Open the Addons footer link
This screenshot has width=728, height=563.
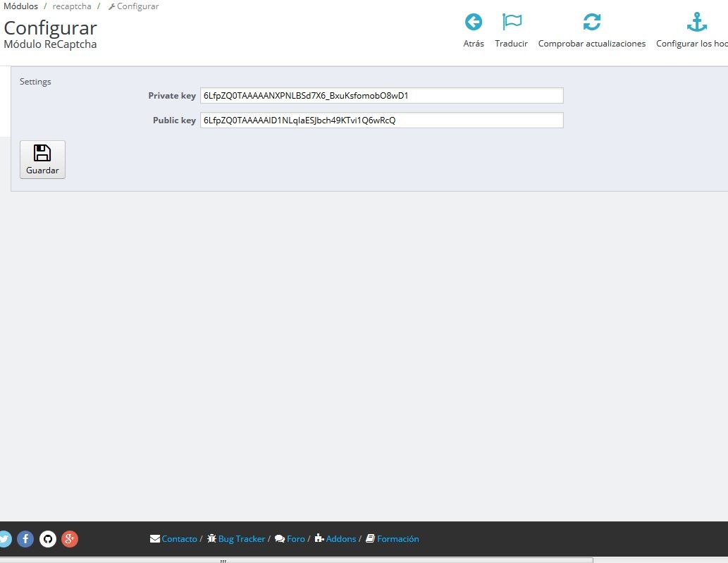(x=341, y=539)
